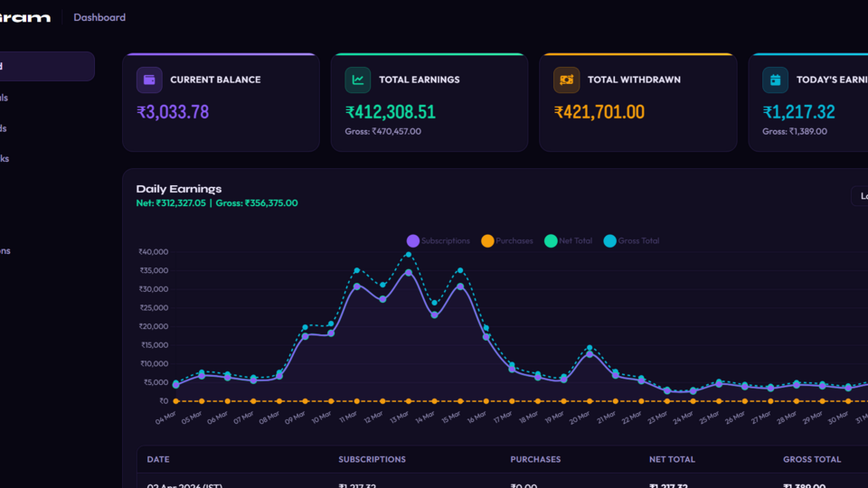The width and height of the screenshot is (868, 488).
Task: Select the Gross Total peak point on 13 Mar
Action: (x=409, y=255)
